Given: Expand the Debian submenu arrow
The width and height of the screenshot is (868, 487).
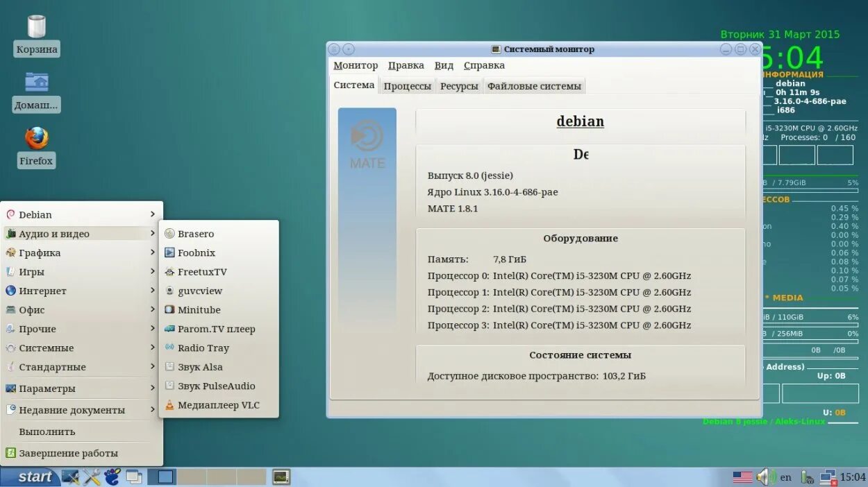Looking at the screenshot, I should (x=153, y=215).
